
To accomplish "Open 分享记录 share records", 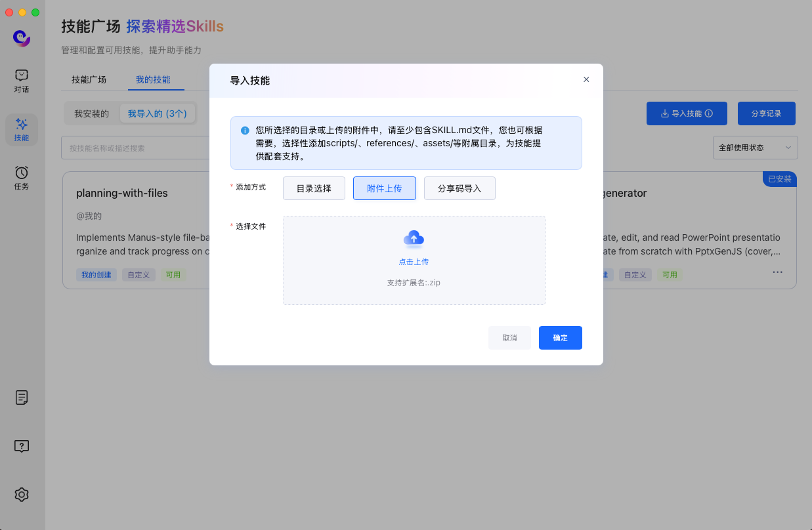I will point(767,113).
